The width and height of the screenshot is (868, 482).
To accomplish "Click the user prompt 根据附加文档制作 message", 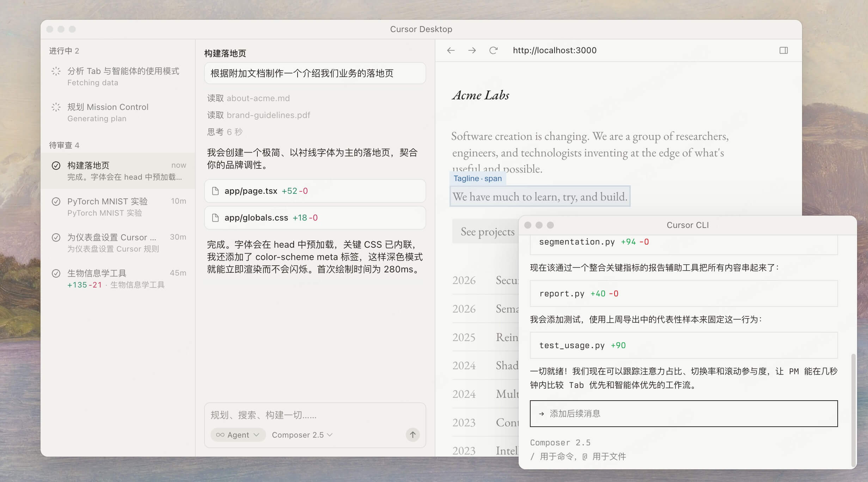I will click(315, 73).
